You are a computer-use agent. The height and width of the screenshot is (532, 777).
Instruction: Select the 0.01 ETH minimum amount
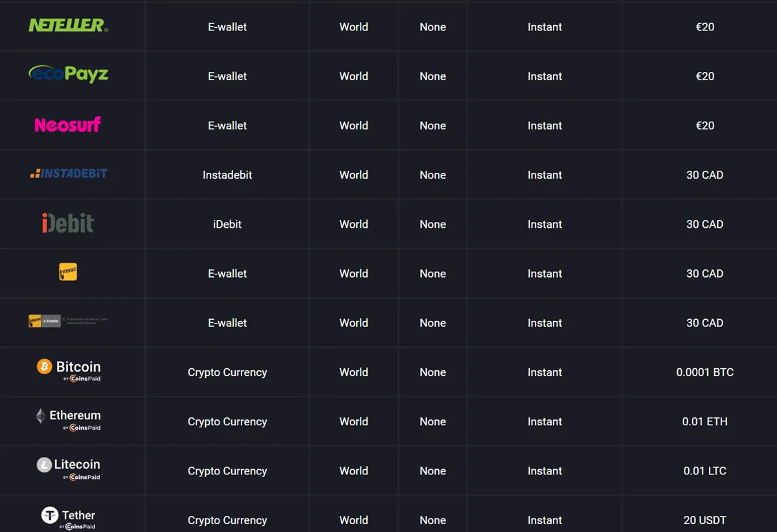[x=704, y=421]
